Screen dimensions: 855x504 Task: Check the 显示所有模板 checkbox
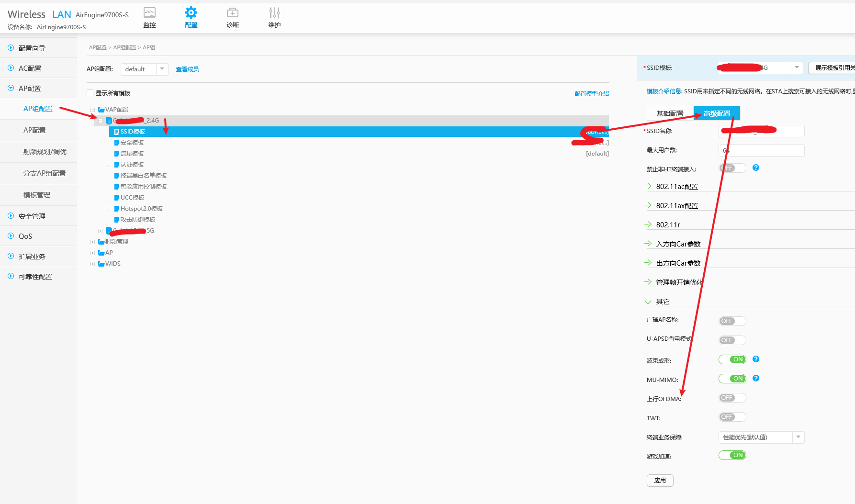click(90, 93)
